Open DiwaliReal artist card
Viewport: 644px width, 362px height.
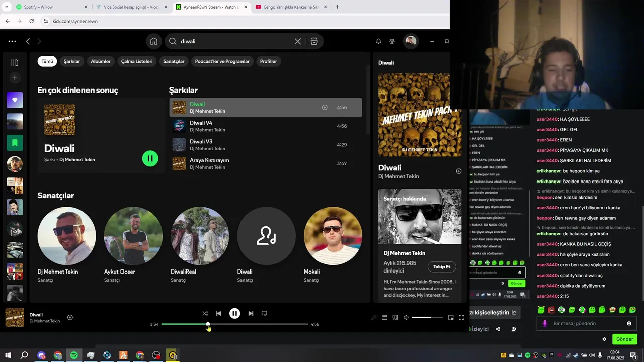pos(200,245)
